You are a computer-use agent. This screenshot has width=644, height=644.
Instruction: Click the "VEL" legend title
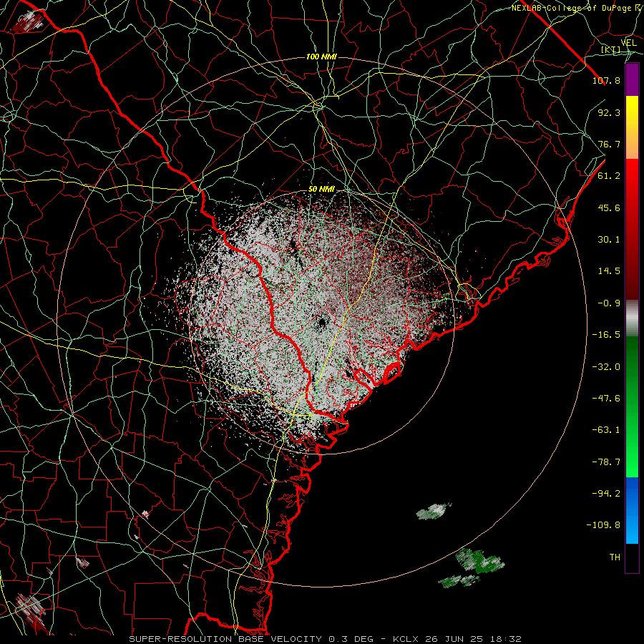coord(628,43)
